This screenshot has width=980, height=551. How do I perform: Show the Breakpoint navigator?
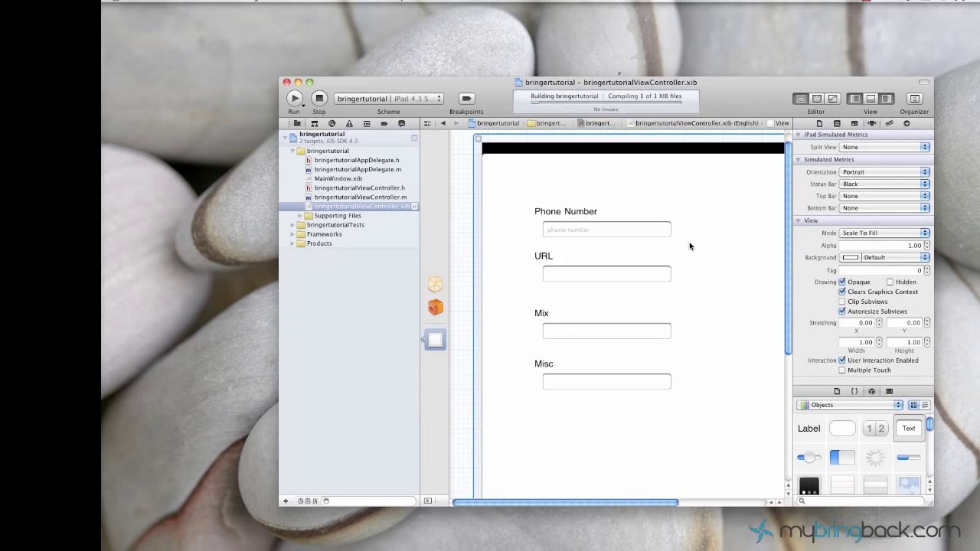pyautogui.click(x=384, y=123)
